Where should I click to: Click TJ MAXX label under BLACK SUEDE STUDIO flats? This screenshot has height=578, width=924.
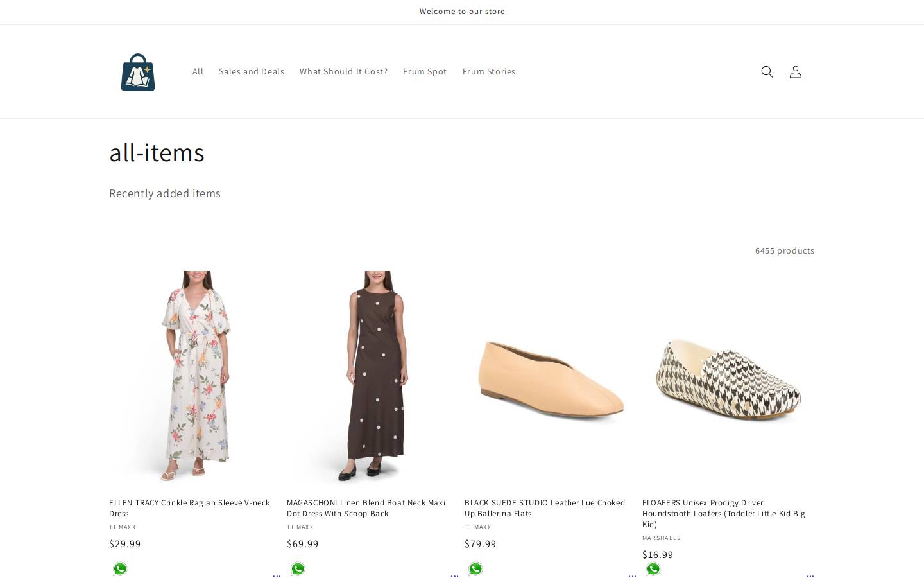pyautogui.click(x=478, y=527)
